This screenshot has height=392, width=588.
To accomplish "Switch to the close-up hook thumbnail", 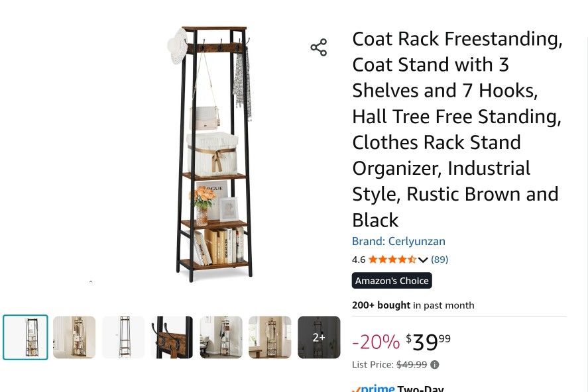I will (x=172, y=337).
